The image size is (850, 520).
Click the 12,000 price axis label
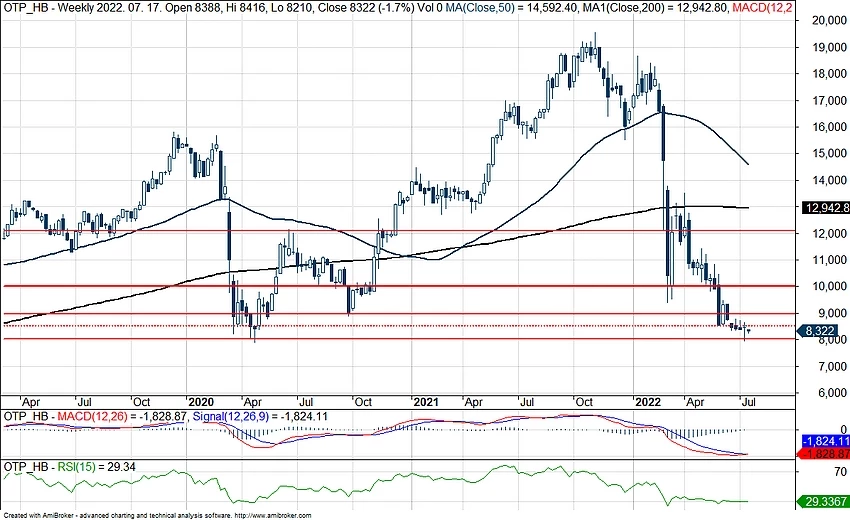(828, 233)
